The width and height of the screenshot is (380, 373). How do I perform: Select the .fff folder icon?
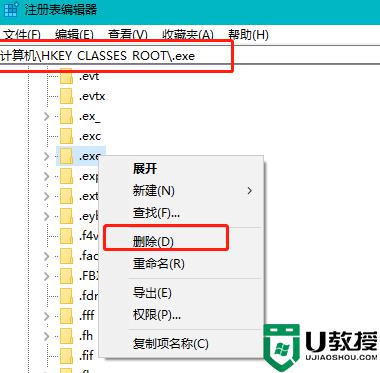(x=66, y=315)
